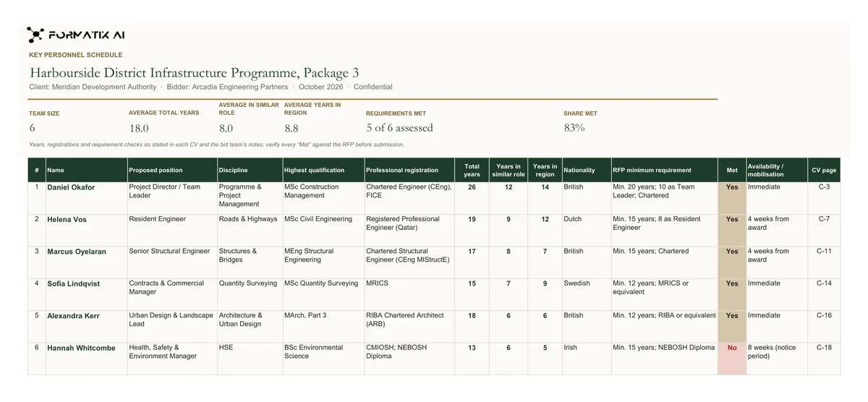The width and height of the screenshot is (868, 402).
Task: Click the 'C-11' CV page reference
Action: [824, 252]
